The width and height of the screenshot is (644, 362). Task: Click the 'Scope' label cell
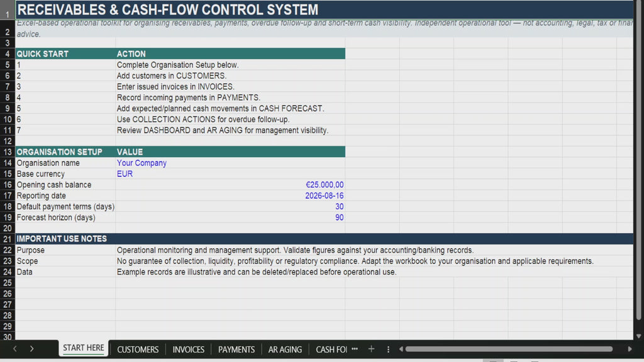pos(65,261)
